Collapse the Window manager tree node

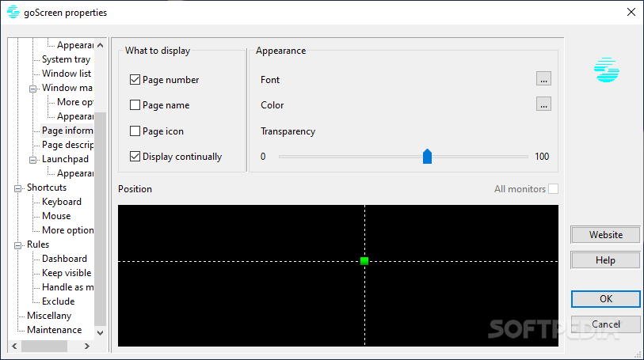[x=32, y=89]
